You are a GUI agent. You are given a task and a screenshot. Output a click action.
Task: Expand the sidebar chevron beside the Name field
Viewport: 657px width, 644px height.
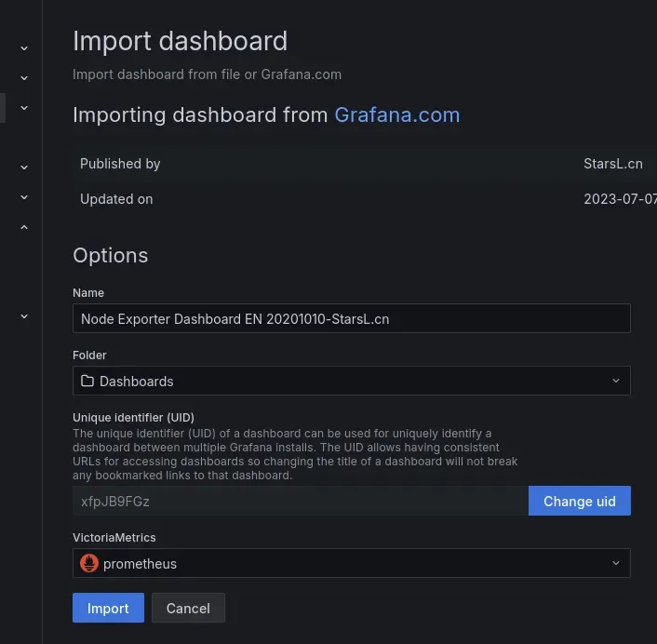pos(24,316)
